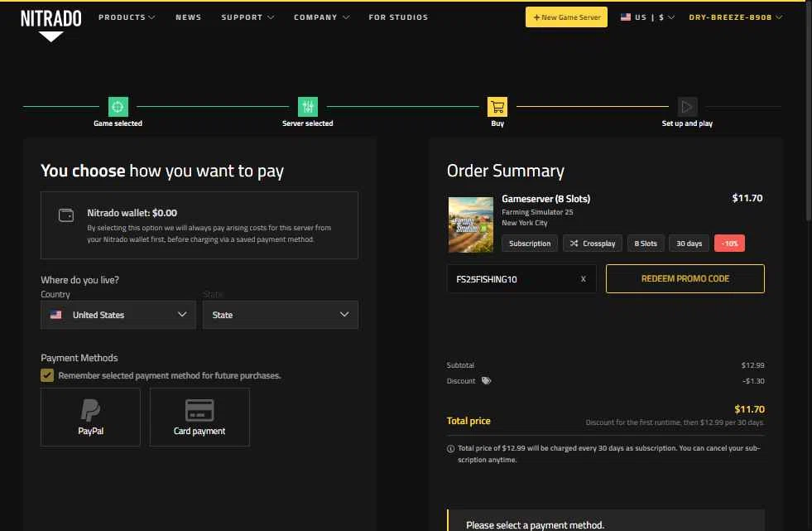The height and width of the screenshot is (531, 812).
Task: Click the Subscription tag
Action: pos(529,244)
